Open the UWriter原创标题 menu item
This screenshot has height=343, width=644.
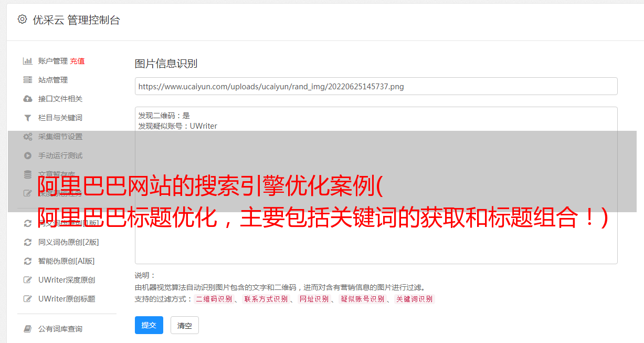click(67, 299)
